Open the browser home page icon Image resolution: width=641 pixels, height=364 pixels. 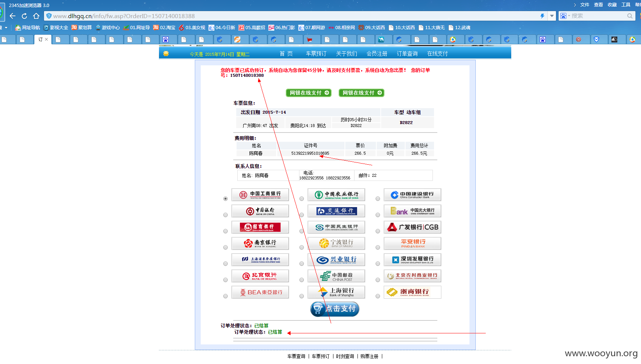tap(36, 16)
